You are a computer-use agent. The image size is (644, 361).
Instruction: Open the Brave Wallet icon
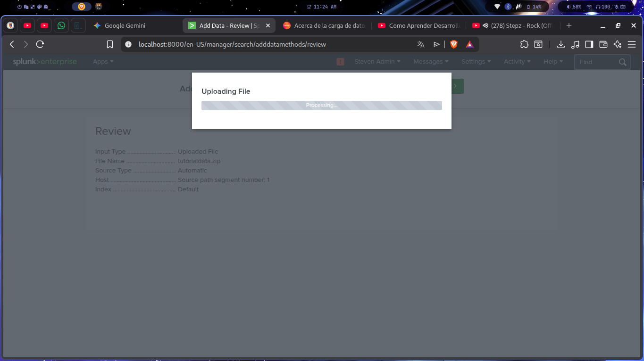(603, 44)
